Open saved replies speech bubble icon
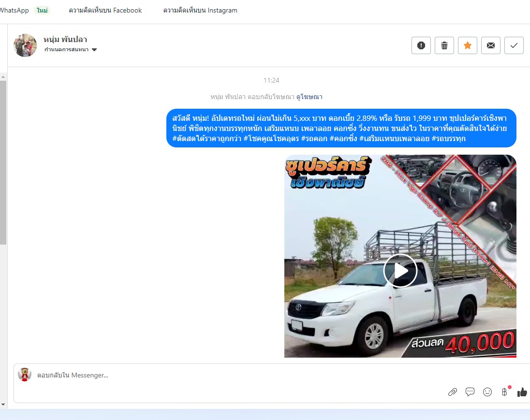The image size is (530, 420). (470, 392)
